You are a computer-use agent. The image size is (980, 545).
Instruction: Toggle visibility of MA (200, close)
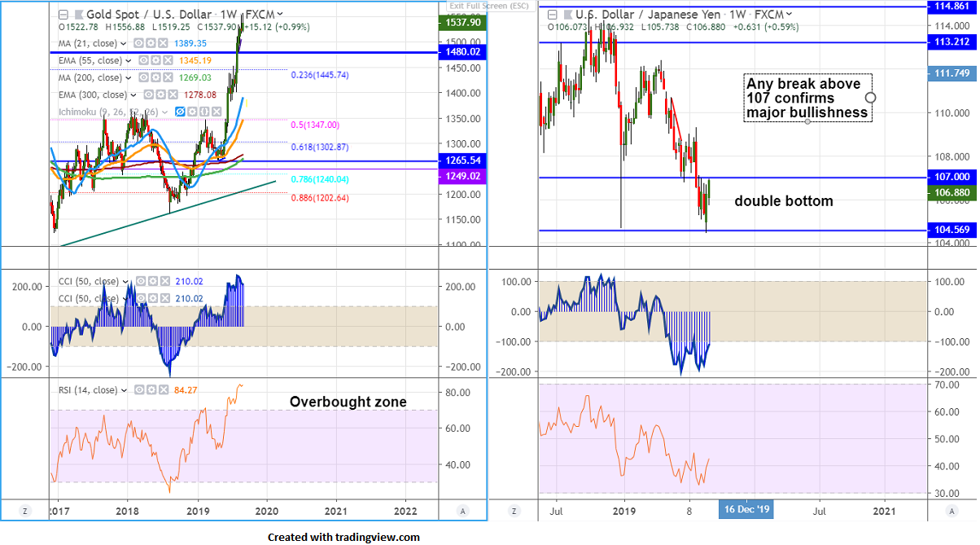143,77
